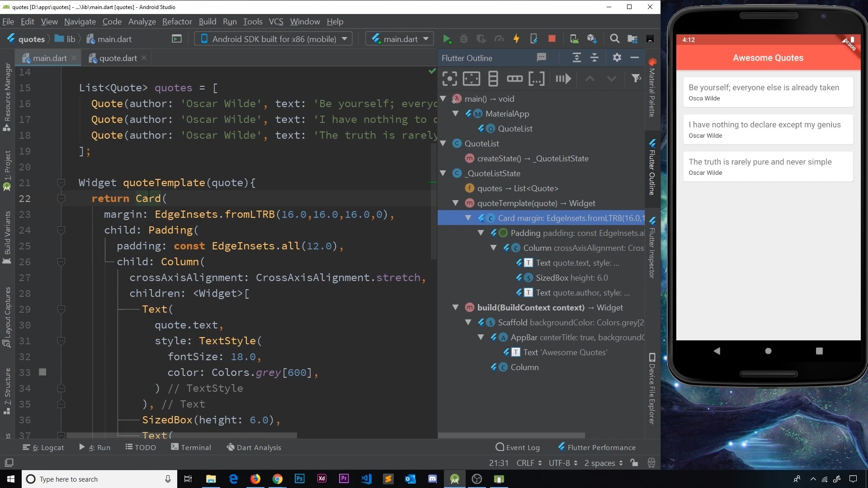
Task: Switch to the quote.dart editor tab
Action: [118, 58]
